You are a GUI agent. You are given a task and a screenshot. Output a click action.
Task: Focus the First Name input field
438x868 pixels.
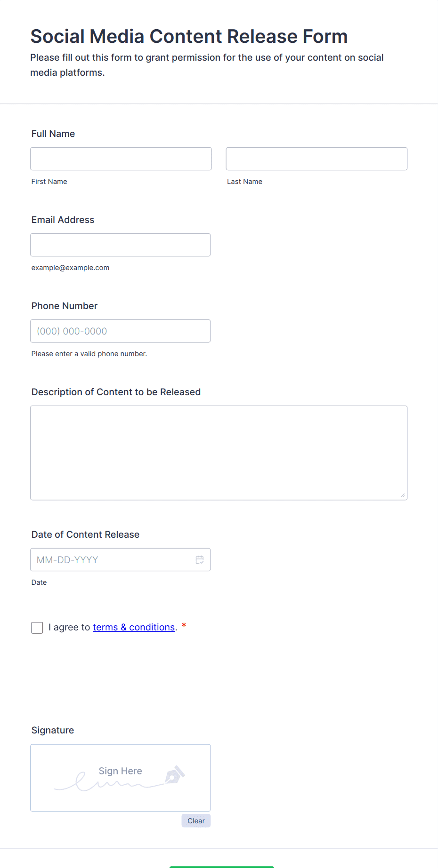click(121, 159)
